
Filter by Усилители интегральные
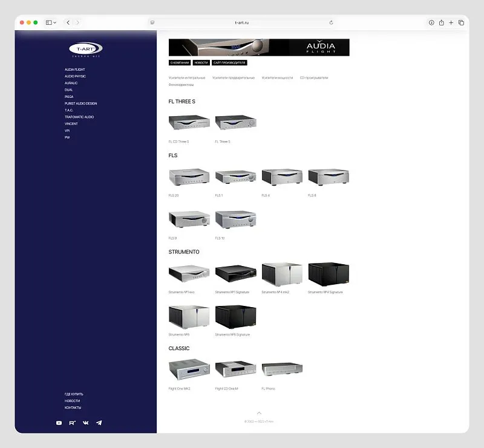point(187,78)
